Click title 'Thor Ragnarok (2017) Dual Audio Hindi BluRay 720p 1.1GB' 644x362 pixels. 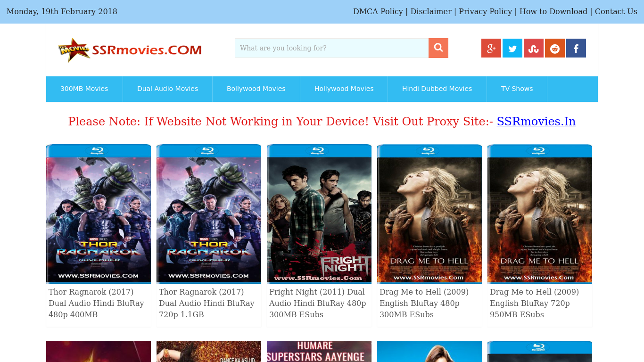[x=207, y=303]
